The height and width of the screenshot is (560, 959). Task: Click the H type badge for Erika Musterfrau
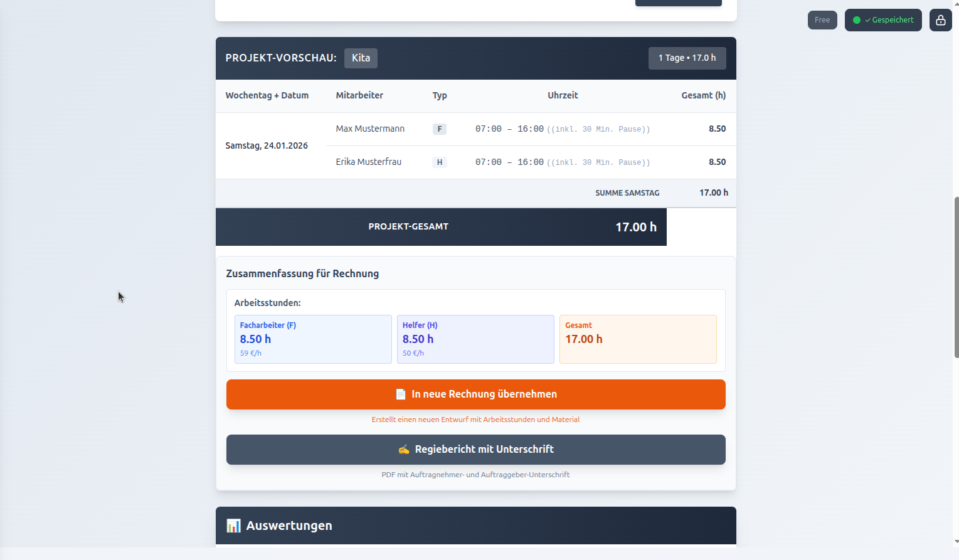(x=440, y=162)
